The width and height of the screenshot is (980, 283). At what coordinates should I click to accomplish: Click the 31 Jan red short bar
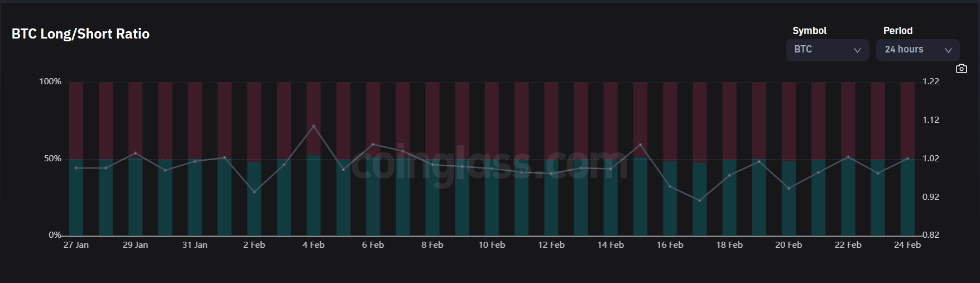pyautogui.click(x=195, y=121)
